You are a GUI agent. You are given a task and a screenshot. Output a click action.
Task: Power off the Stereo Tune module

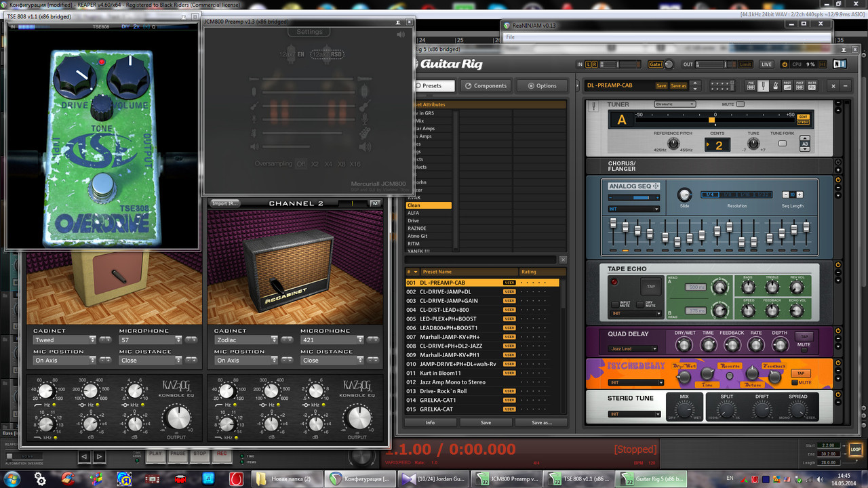point(838,396)
